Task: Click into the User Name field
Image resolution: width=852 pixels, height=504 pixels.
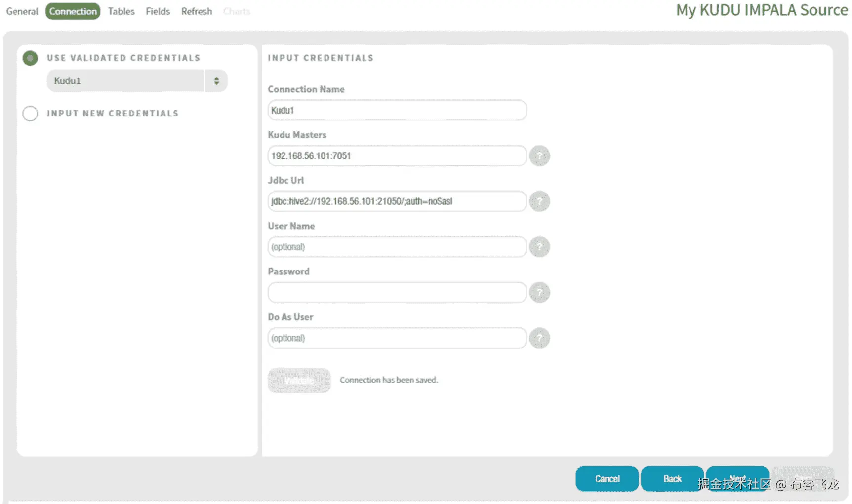Action: pyautogui.click(x=397, y=247)
